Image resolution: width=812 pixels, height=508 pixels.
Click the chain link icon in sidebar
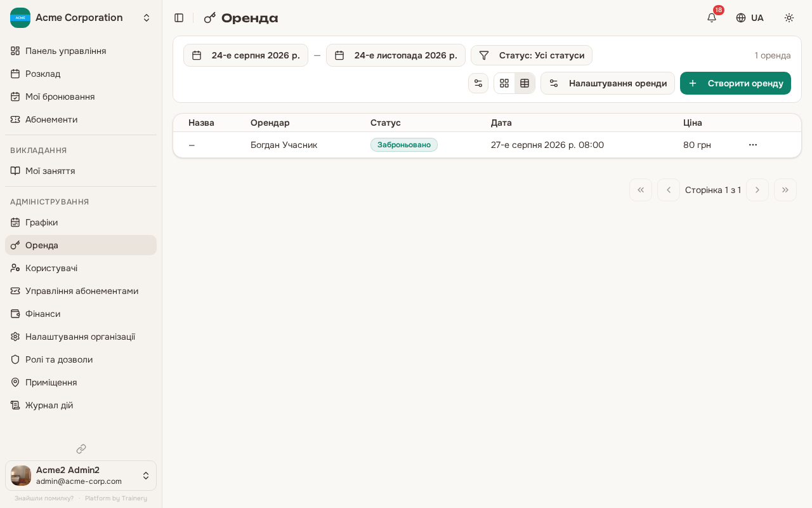pyautogui.click(x=81, y=449)
